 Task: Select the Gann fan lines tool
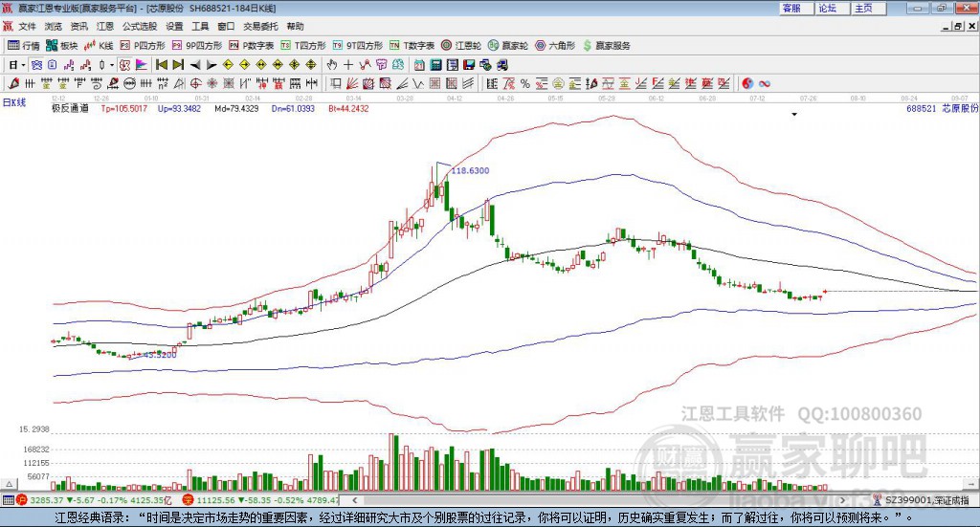tap(352, 83)
